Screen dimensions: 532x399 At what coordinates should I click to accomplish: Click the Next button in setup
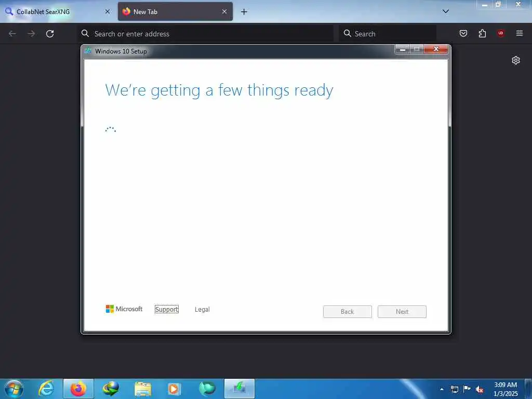402,312
